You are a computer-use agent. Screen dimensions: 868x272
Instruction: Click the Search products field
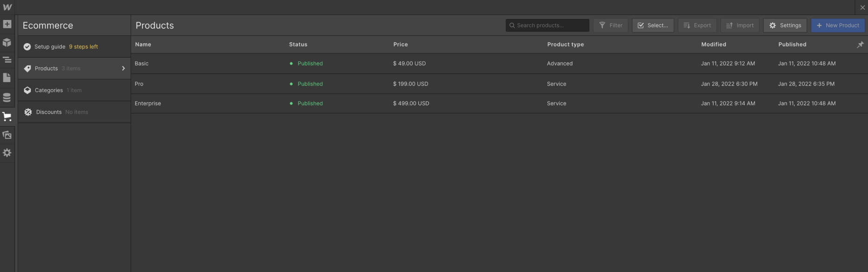click(547, 26)
